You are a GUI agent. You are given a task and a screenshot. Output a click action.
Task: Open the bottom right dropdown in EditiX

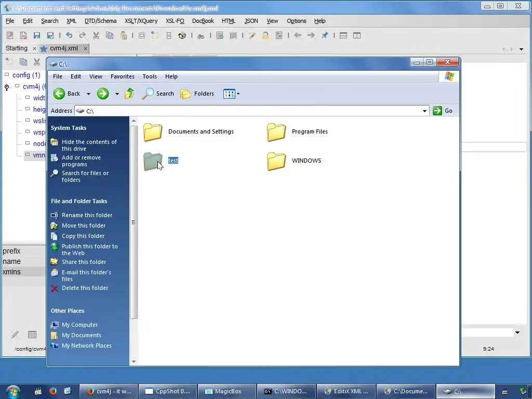[x=517, y=332]
